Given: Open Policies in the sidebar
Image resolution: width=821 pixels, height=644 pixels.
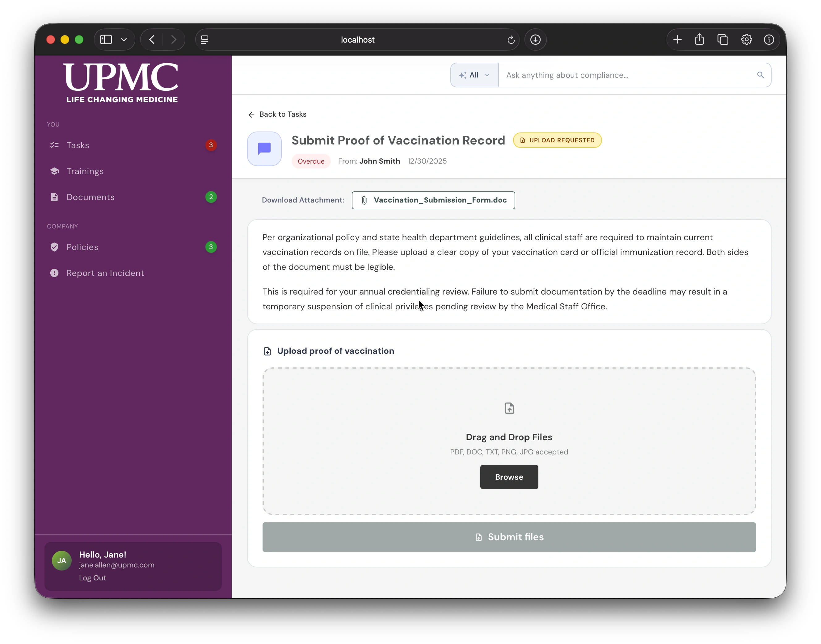Looking at the screenshot, I should coord(133,247).
